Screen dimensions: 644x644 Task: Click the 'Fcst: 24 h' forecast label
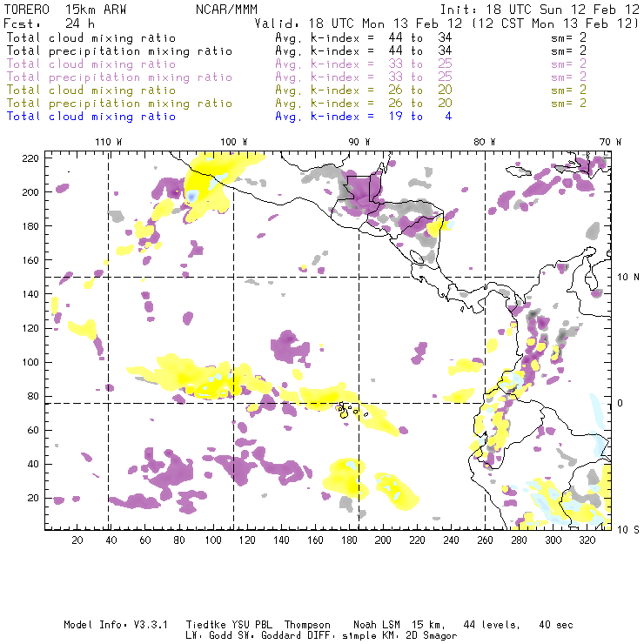[x=49, y=23]
